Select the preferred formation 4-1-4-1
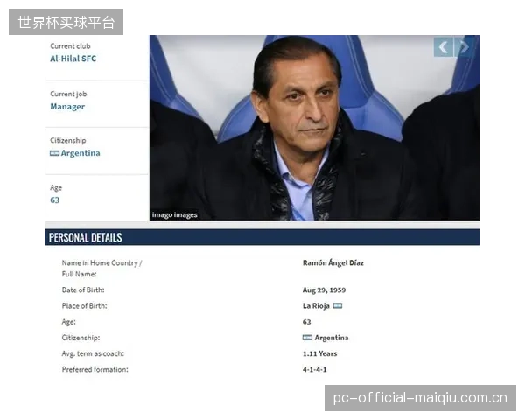The image size is (525, 420). (314, 370)
